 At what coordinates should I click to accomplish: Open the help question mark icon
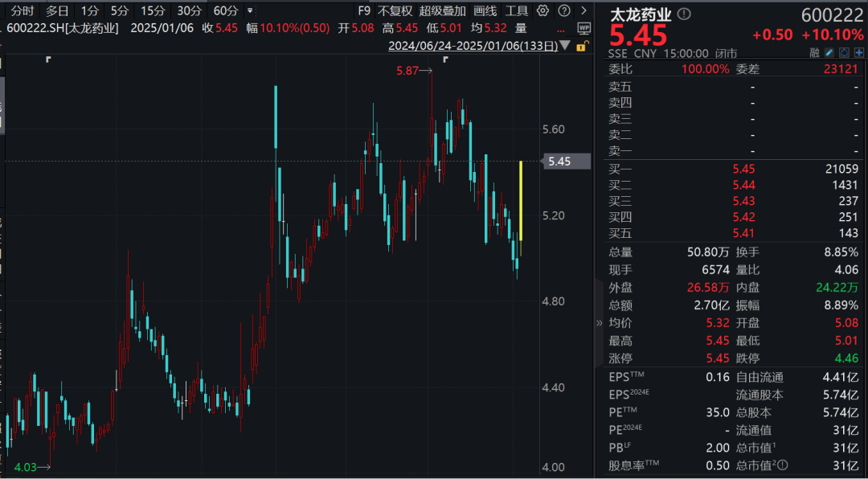(563, 10)
